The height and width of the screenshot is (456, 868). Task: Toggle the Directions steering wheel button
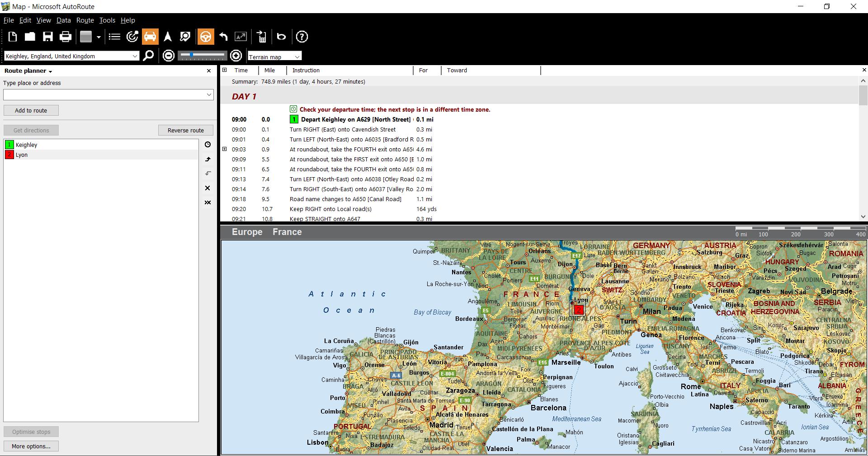tap(205, 37)
